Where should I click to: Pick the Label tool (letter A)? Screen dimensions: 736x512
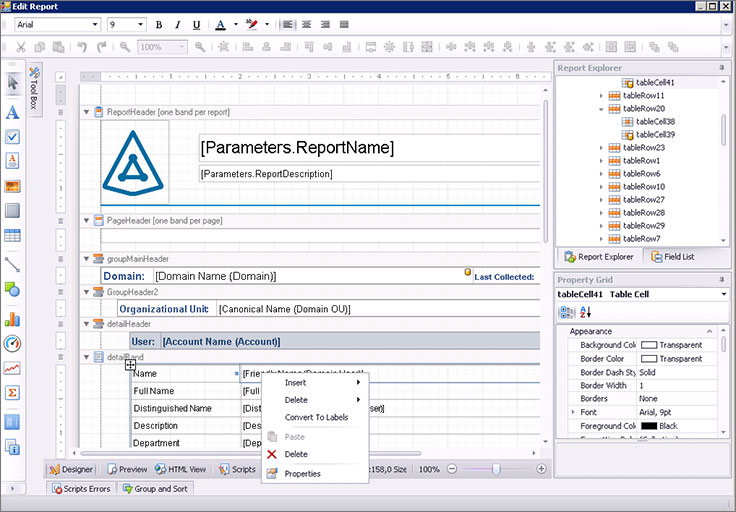coord(13,113)
